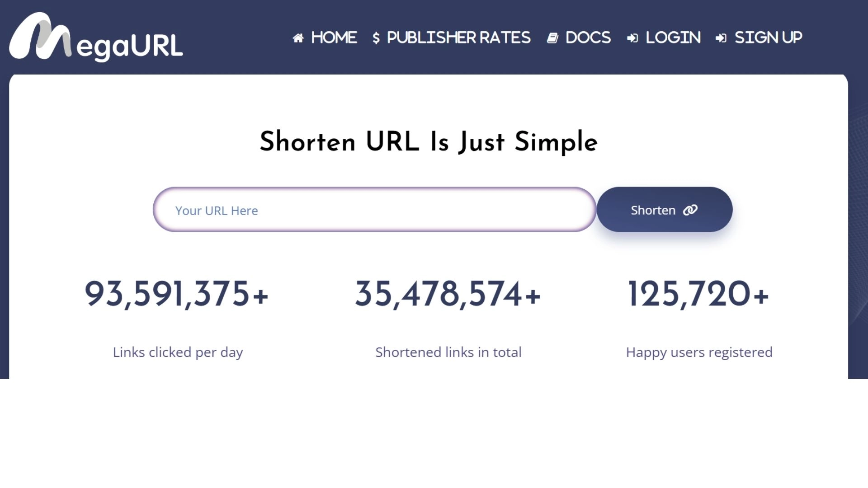Screen dimensions: 868x488
Task: Click the arrow icon beside SIGN UP
Action: point(721,38)
